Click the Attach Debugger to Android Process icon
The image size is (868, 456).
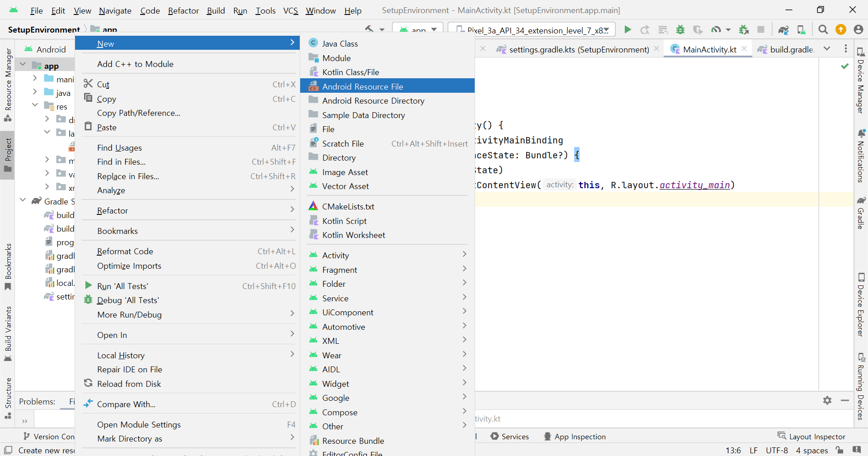(x=744, y=30)
